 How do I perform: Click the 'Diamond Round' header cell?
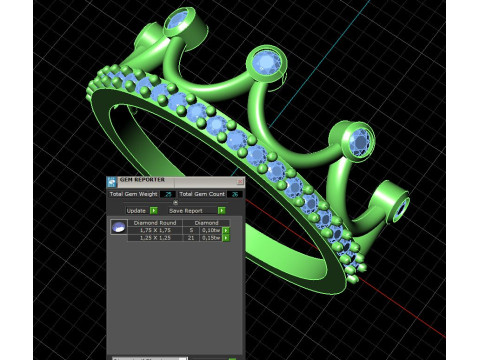pyautogui.click(x=155, y=223)
